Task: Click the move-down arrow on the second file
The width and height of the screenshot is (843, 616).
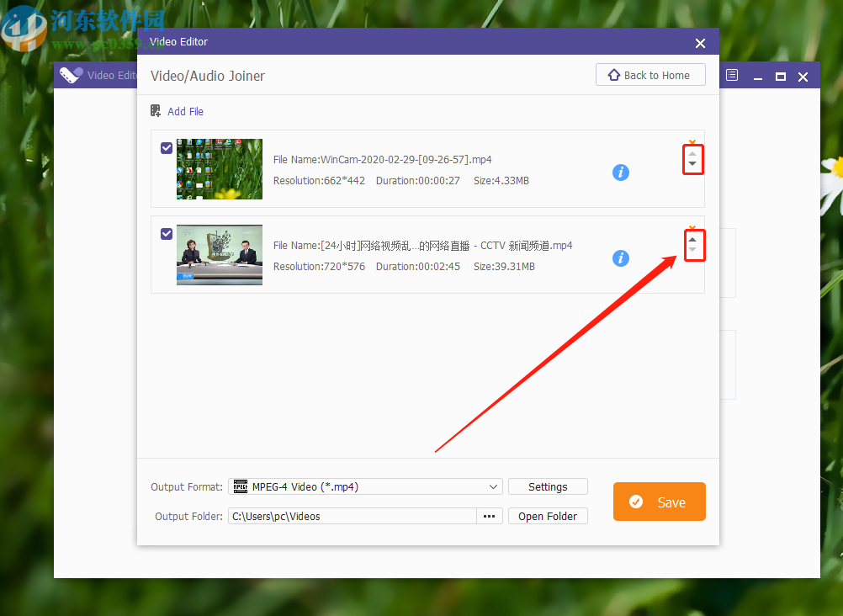Action: click(693, 251)
